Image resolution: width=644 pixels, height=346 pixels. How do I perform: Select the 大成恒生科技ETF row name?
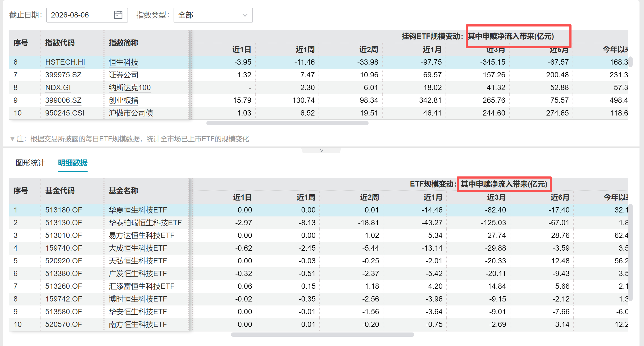pos(138,248)
